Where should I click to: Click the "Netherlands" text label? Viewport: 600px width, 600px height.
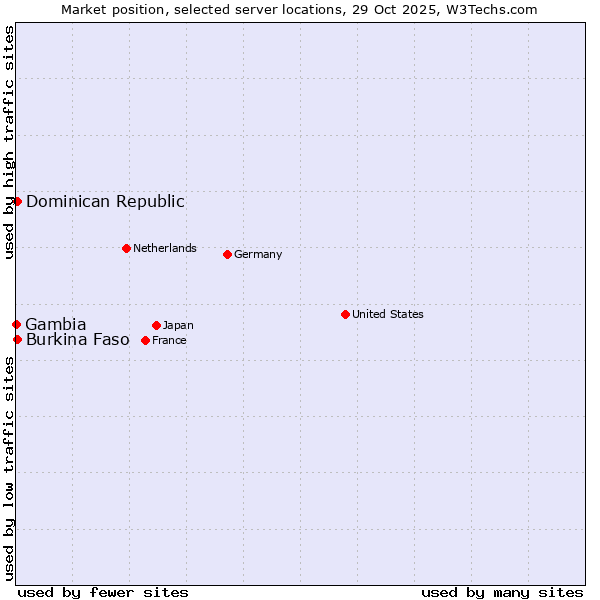coord(165,248)
